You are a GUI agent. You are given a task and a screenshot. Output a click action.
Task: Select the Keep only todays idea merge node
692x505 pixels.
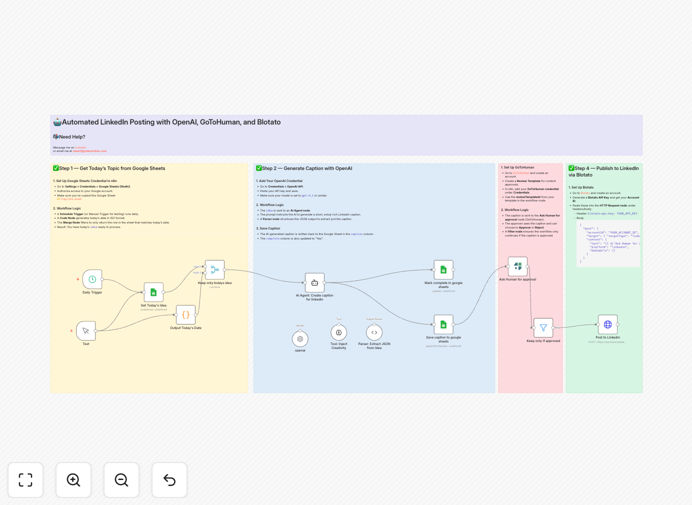click(215, 270)
